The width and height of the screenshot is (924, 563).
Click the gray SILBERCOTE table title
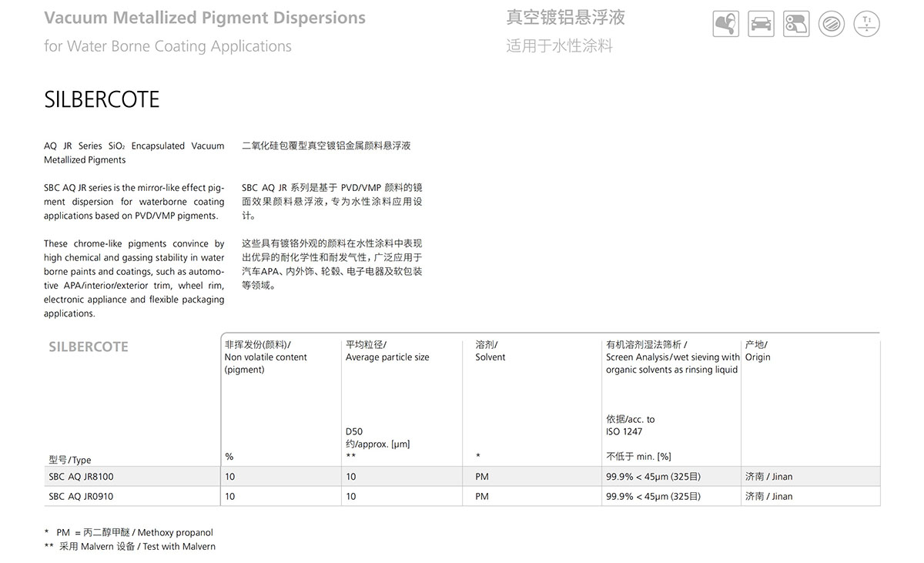tap(89, 347)
